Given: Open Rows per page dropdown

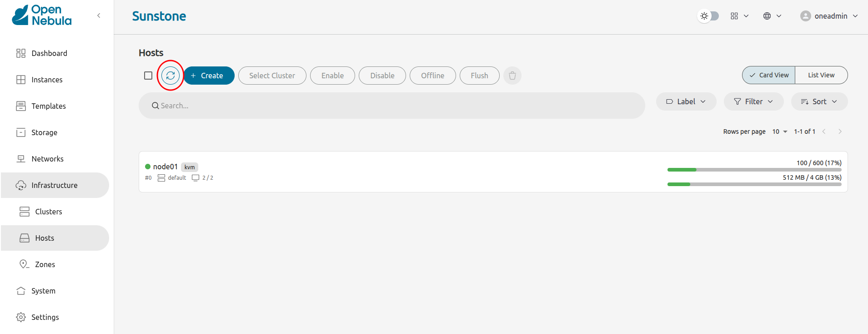Looking at the screenshot, I should 779,132.
